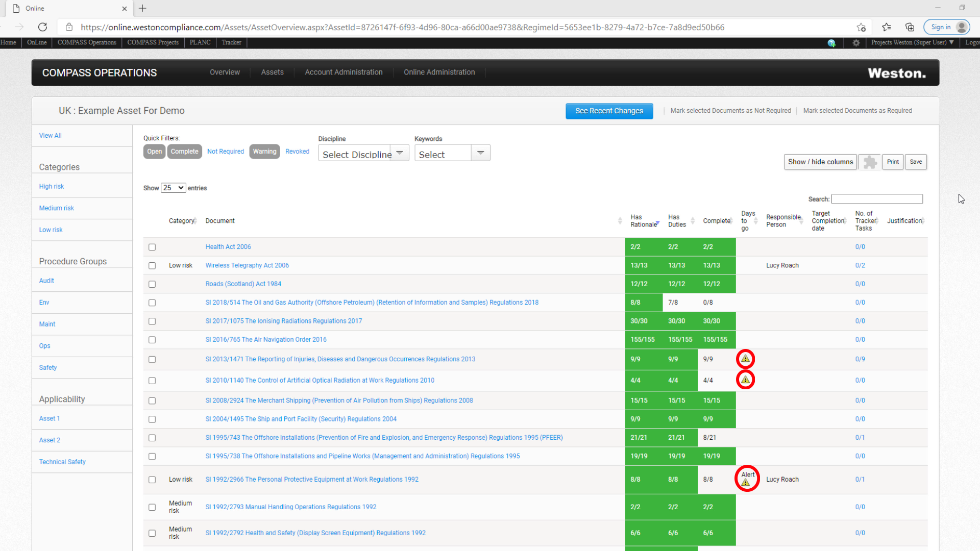Click See Recent Changes button
The image size is (980, 551).
tap(609, 111)
